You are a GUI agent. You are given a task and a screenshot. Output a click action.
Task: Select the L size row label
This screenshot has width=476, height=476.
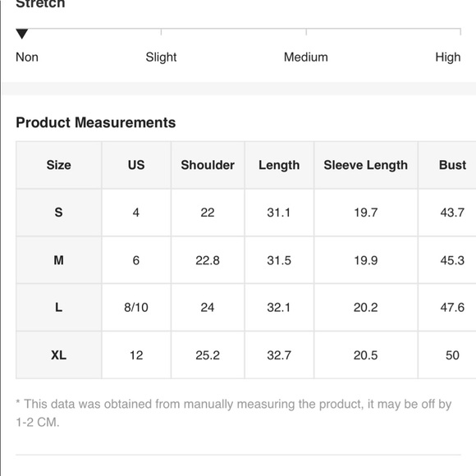pos(58,307)
